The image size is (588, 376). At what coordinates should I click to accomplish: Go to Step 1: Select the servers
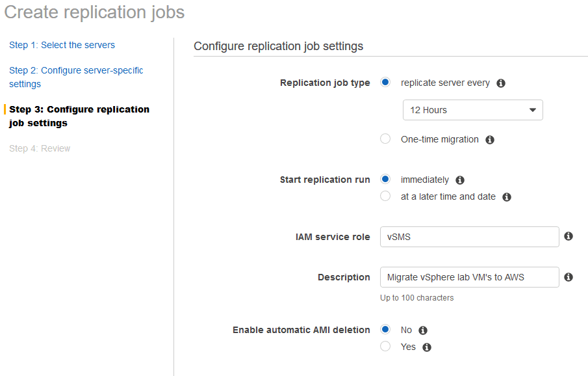tap(62, 45)
